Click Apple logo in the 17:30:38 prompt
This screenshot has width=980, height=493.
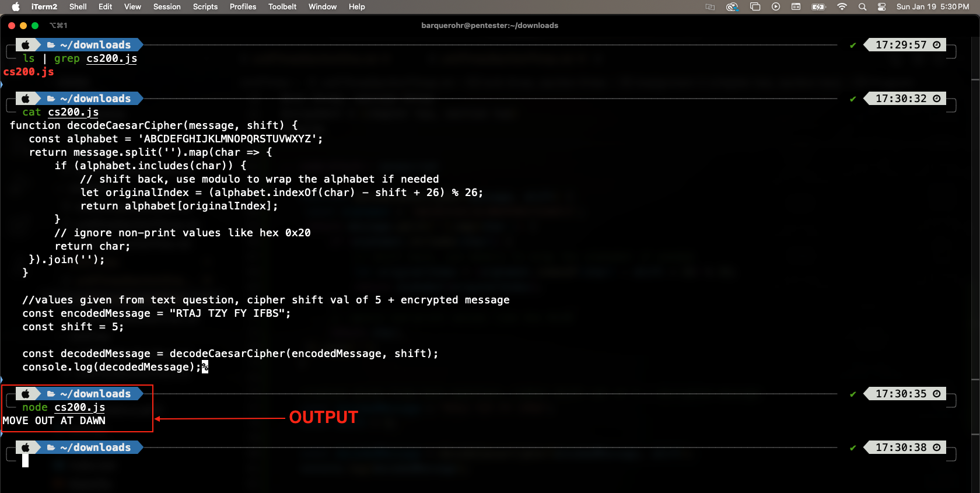(x=26, y=447)
